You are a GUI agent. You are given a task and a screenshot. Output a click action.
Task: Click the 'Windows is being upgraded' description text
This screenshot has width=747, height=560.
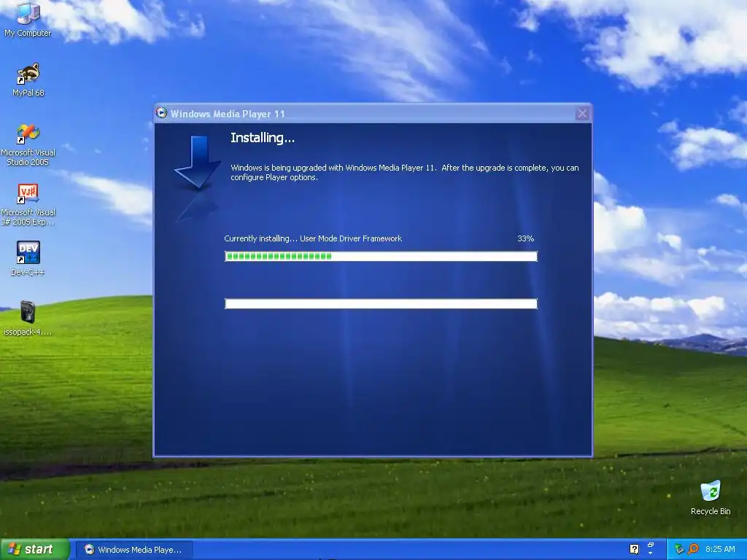click(x=404, y=172)
